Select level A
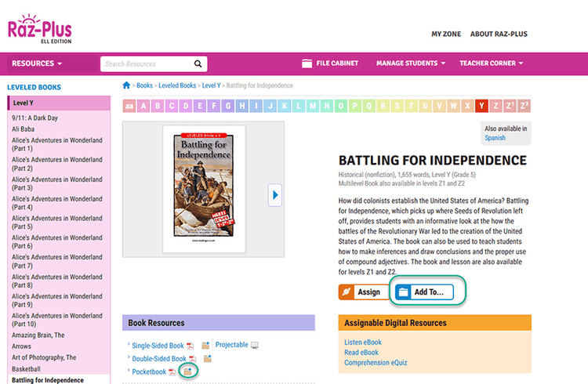Viewport: 588px width, 384px height. click(x=143, y=106)
